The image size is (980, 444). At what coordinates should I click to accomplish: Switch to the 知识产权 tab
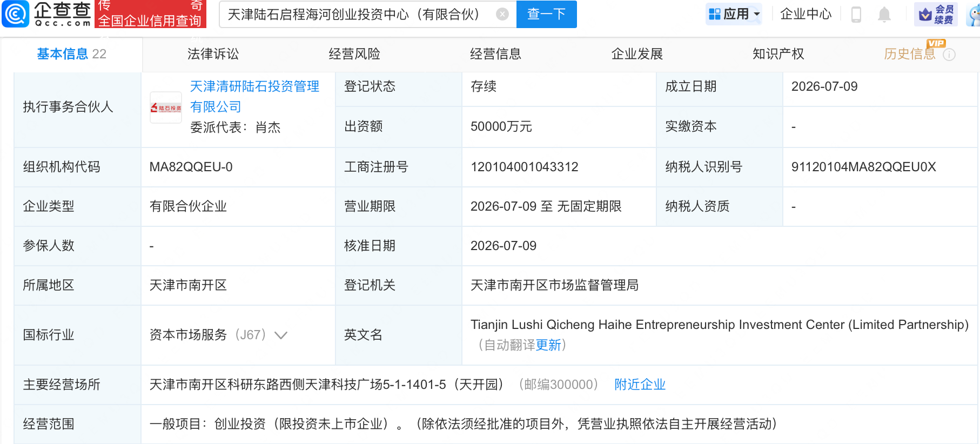[x=778, y=54]
